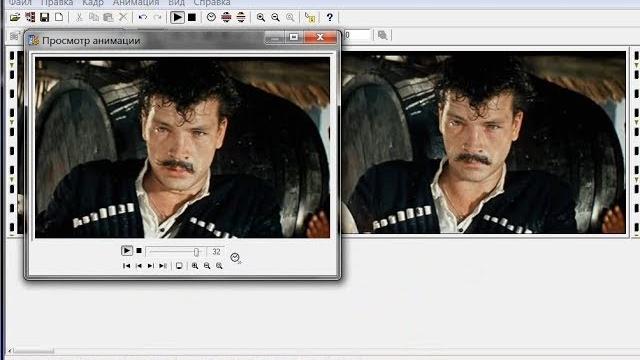Viewport: 640px width, 360px height.
Task: Click the numeric input field on second toolbar
Action: click(x=357, y=35)
